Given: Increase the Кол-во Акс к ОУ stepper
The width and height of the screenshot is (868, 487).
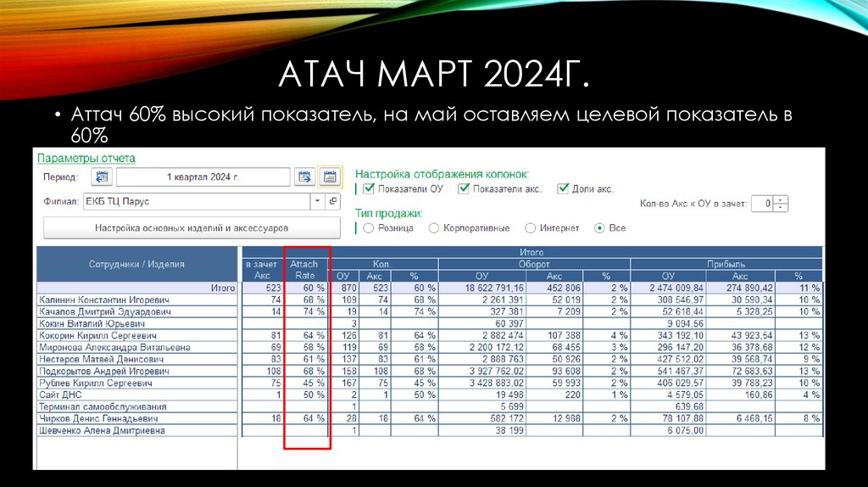Looking at the screenshot, I should [x=781, y=199].
